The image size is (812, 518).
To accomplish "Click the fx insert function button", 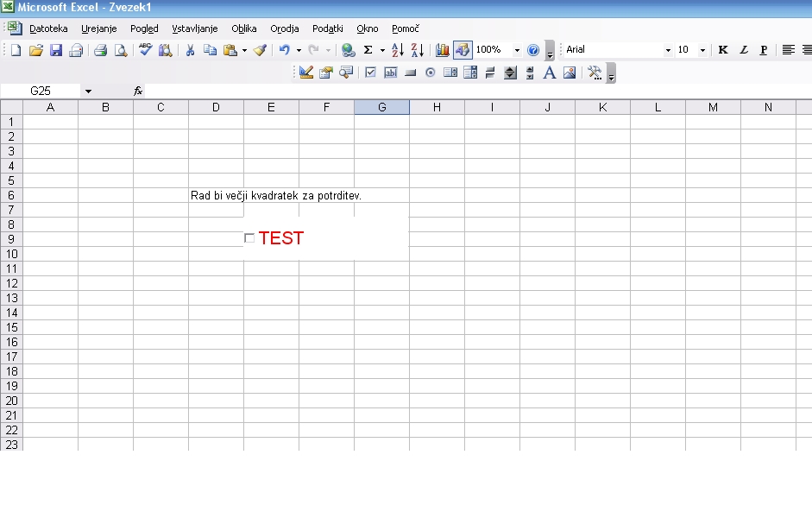I will tap(138, 92).
